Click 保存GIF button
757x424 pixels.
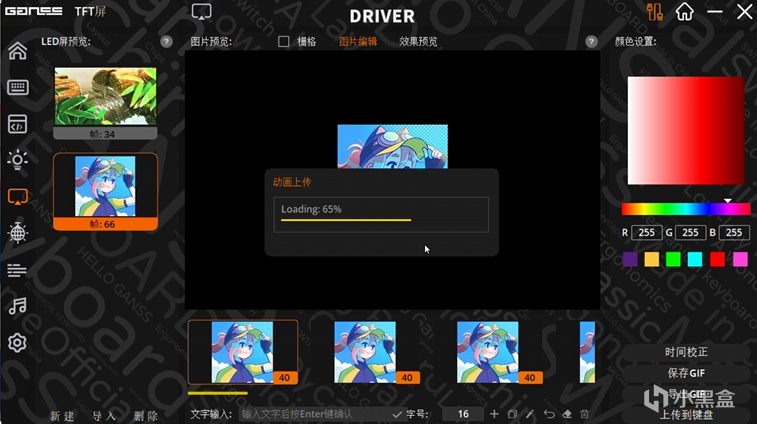[x=686, y=373]
